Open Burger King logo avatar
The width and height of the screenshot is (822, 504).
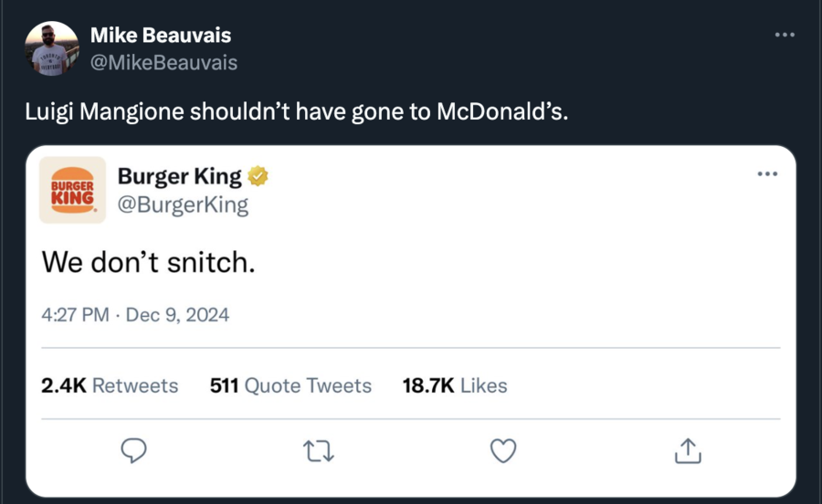(72, 190)
